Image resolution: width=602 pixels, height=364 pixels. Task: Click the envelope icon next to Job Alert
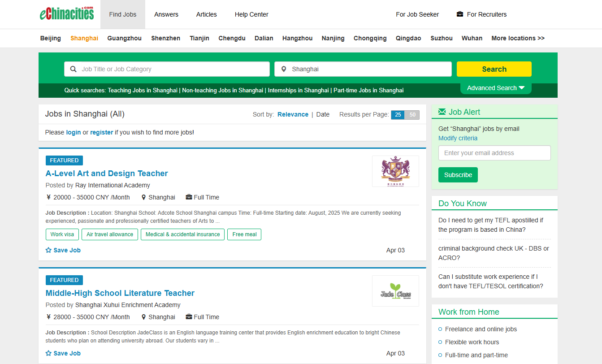(442, 112)
